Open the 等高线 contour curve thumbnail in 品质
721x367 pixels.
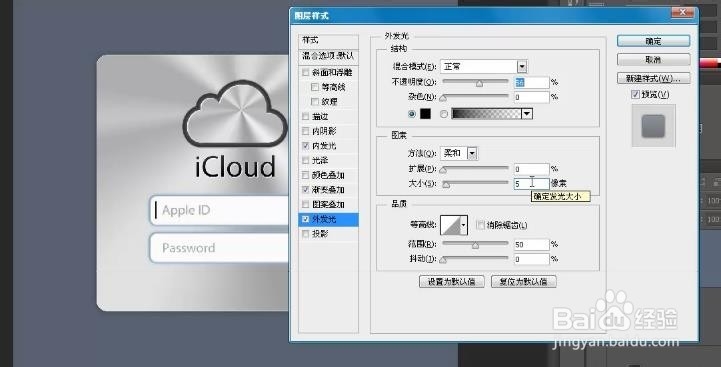(x=451, y=225)
